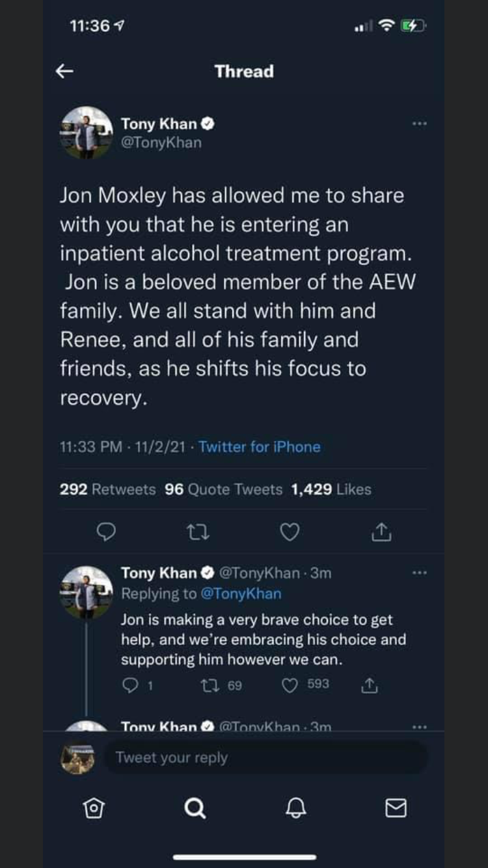This screenshot has width=488, height=868.
Task: Open the Search tab
Action: (x=195, y=808)
